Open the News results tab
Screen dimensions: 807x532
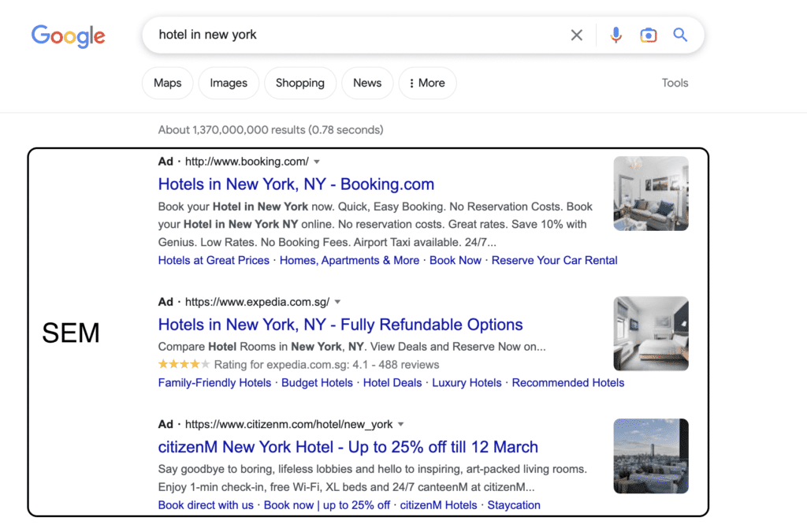367,83
